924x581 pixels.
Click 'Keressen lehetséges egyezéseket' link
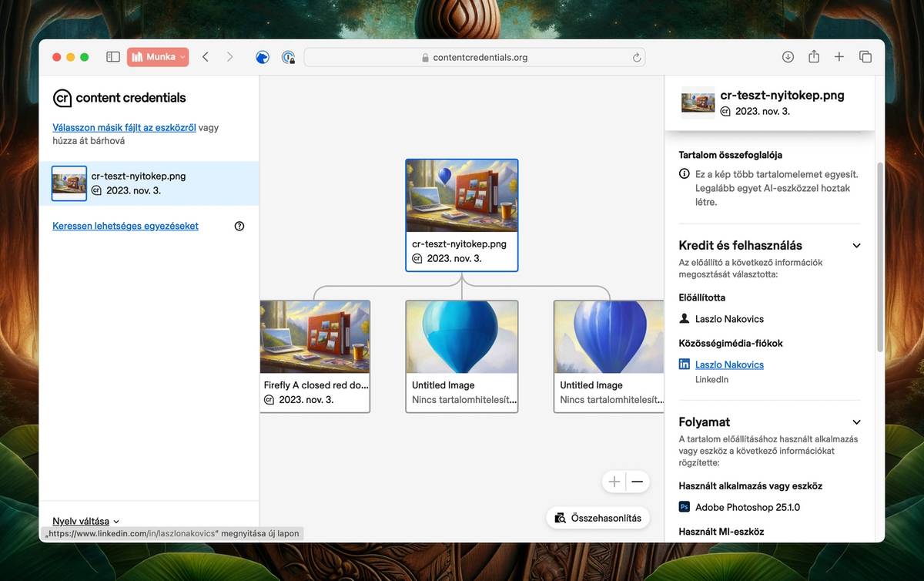(126, 226)
